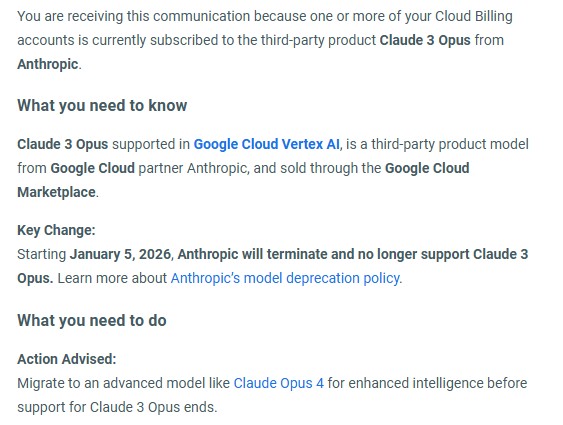This screenshot has width=563, height=425.
Task: Click the final line 'support for Claude 3 Opus ends.'
Action: click(x=117, y=407)
